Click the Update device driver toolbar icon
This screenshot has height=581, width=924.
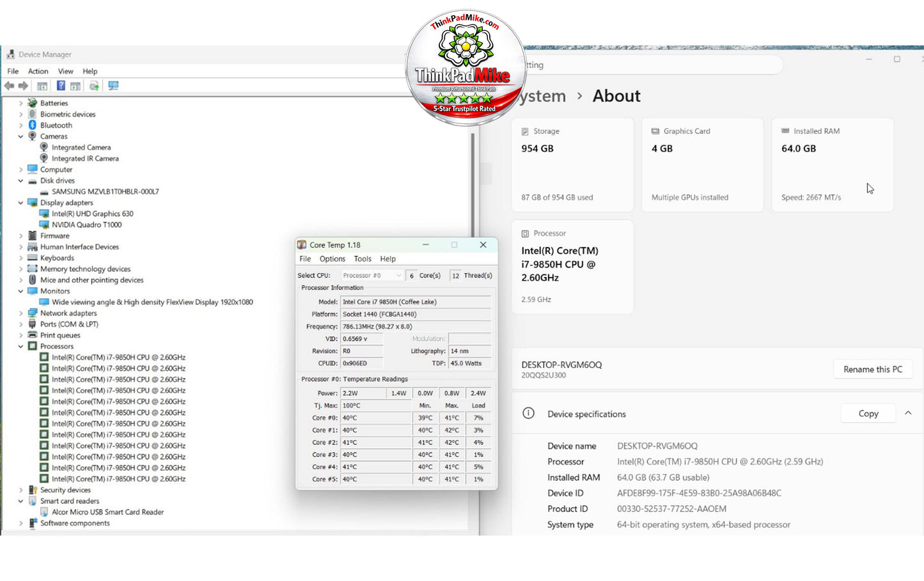click(94, 86)
